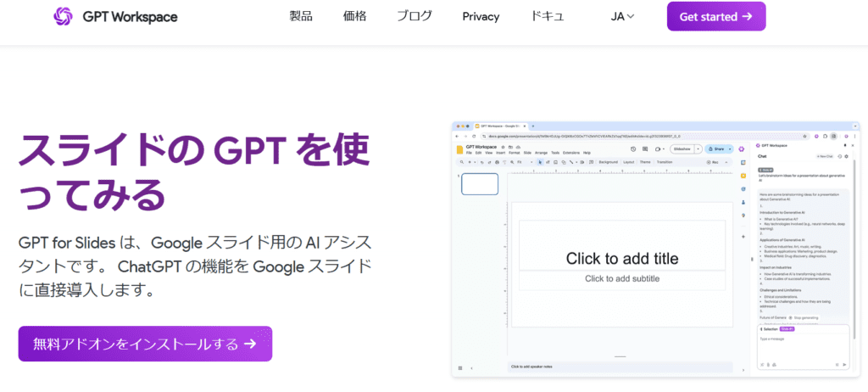Click the print icon in toolbar
Screen dimensions: 868x392
[x=497, y=162]
